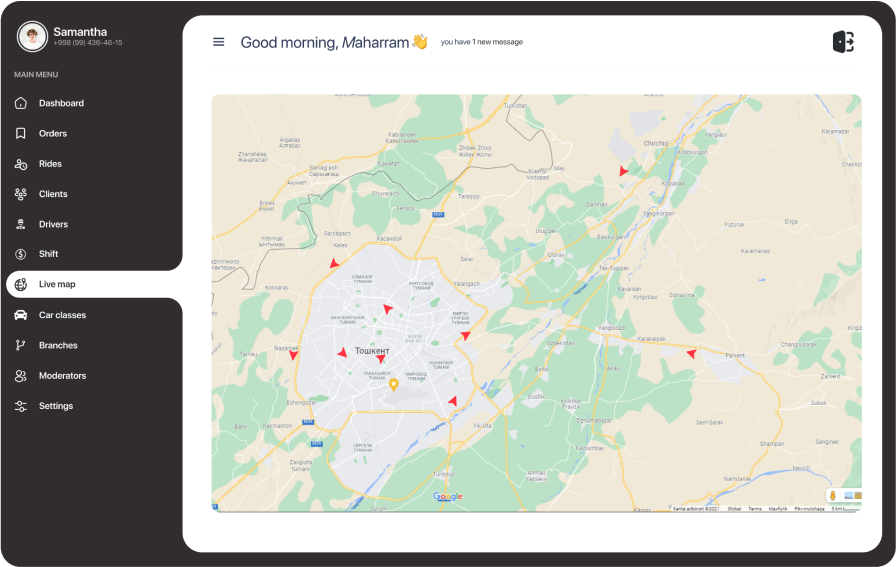Click the Google logo on the map
Viewport: 896px width, 567px height.
point(447,497)
